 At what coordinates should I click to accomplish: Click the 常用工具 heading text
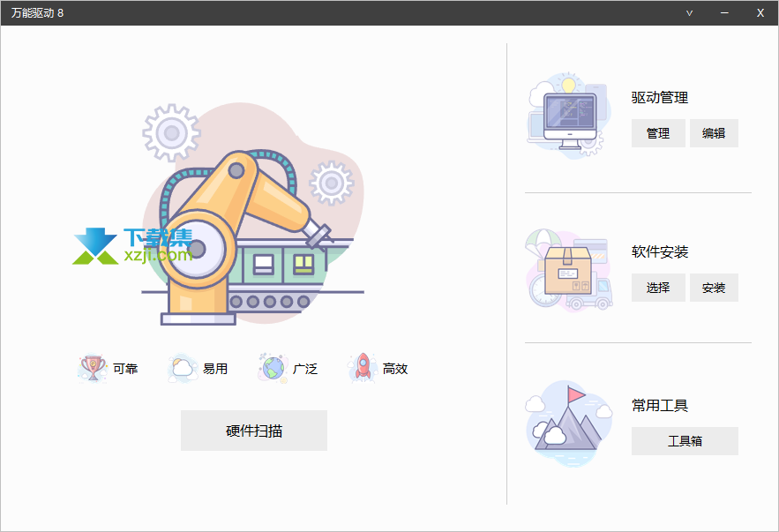coord(660,405)
